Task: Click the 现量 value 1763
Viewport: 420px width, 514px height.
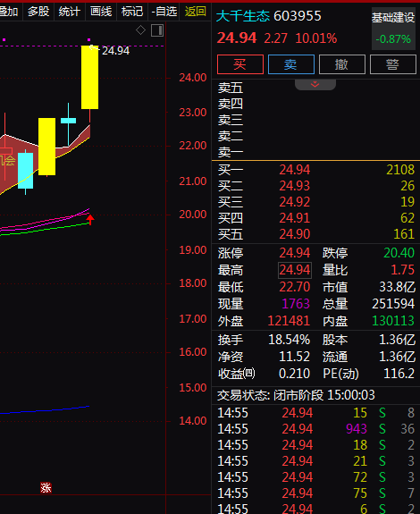Action: 296,304
